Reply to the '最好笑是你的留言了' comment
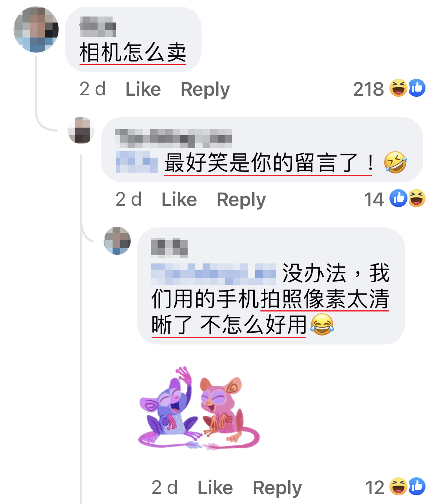This screenshot has height=504, width=439. click(x=241, y=200)
